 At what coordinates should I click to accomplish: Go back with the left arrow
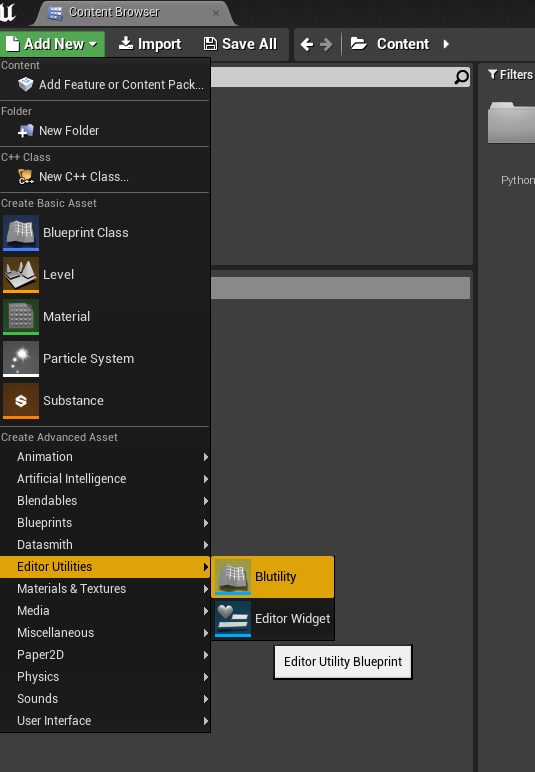307,44
